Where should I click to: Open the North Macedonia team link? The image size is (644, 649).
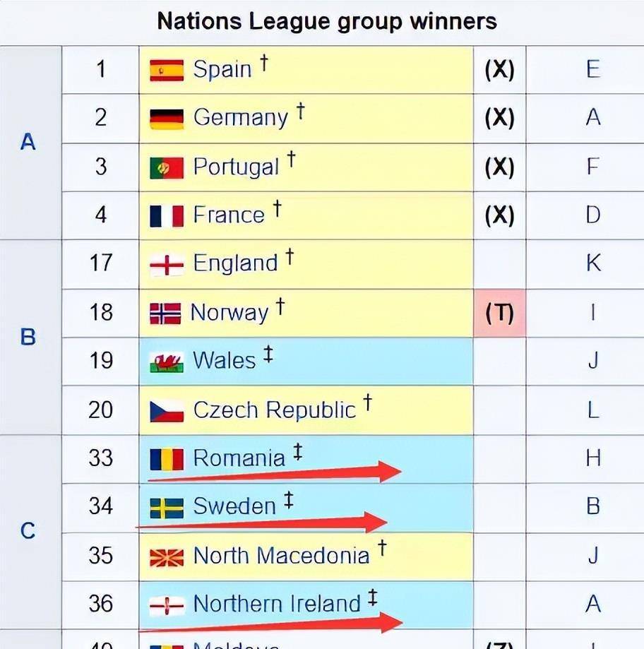281,556
